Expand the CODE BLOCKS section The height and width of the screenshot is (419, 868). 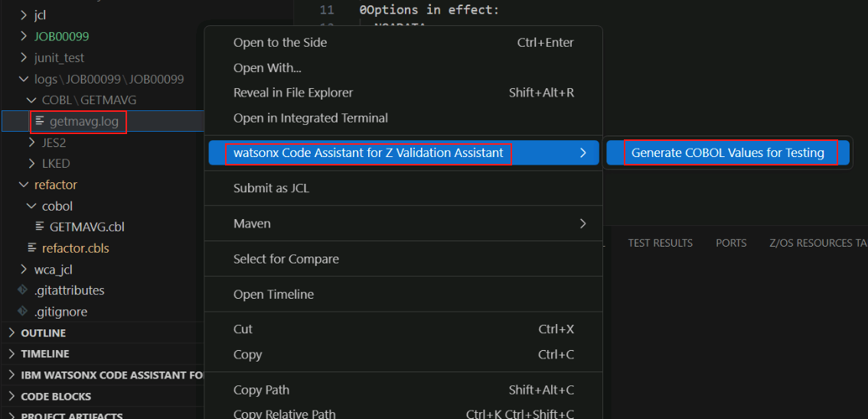pos(12,396)
